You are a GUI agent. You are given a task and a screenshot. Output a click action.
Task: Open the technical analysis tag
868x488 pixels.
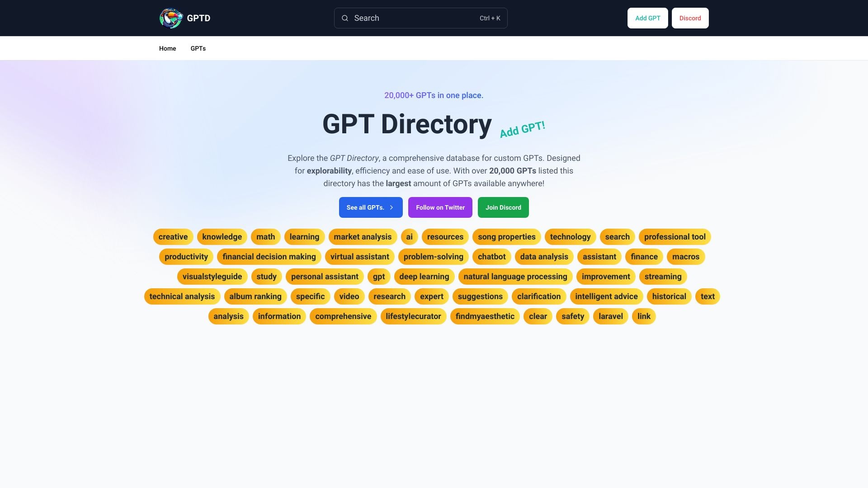182,296
